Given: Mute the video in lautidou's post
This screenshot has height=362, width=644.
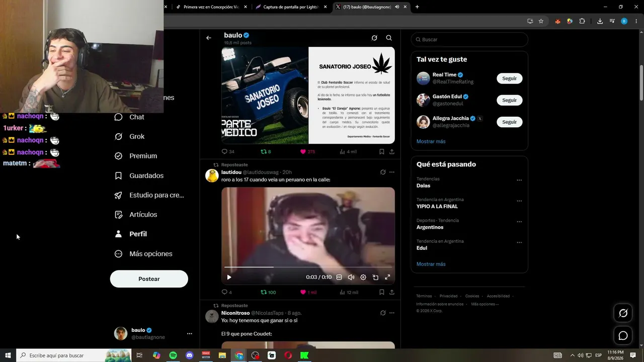Looking at the screenshot, I should tap(351, 277).
